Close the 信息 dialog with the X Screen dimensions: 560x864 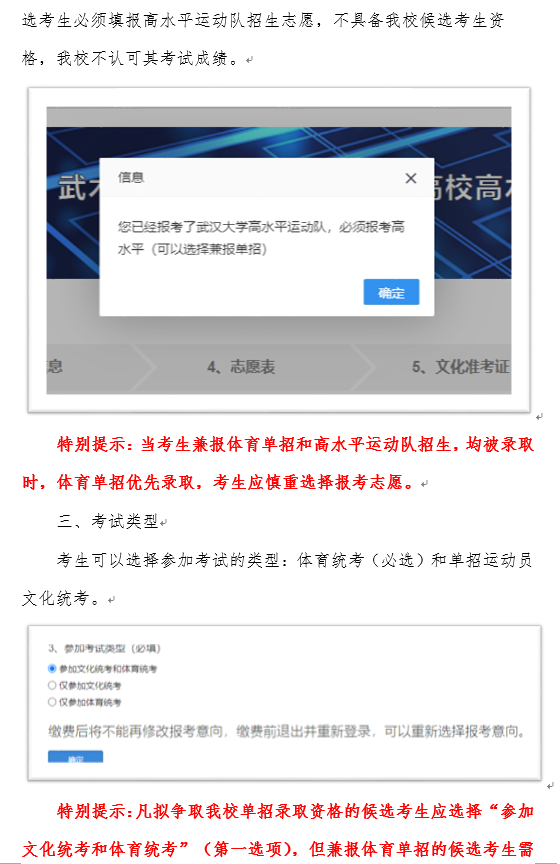411,179
